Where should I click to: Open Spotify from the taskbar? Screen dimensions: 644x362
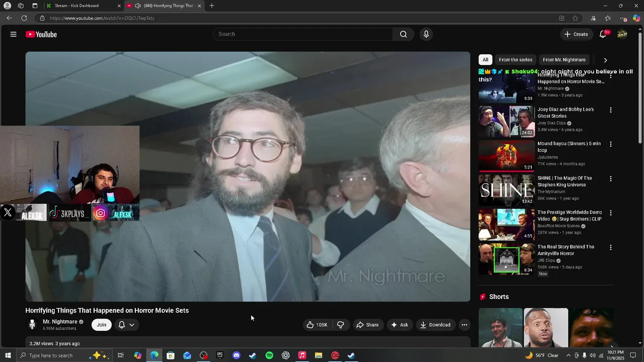pos(269,355)
